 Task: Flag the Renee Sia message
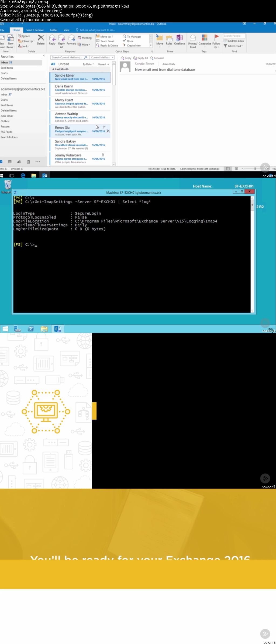[x=104, y=127]
